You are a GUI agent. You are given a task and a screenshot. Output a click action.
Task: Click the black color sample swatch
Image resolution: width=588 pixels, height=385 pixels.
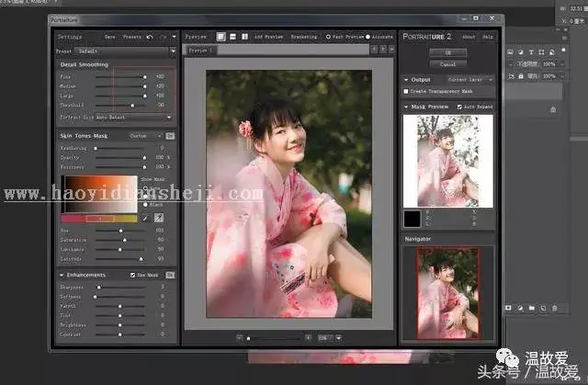[413, 219]
